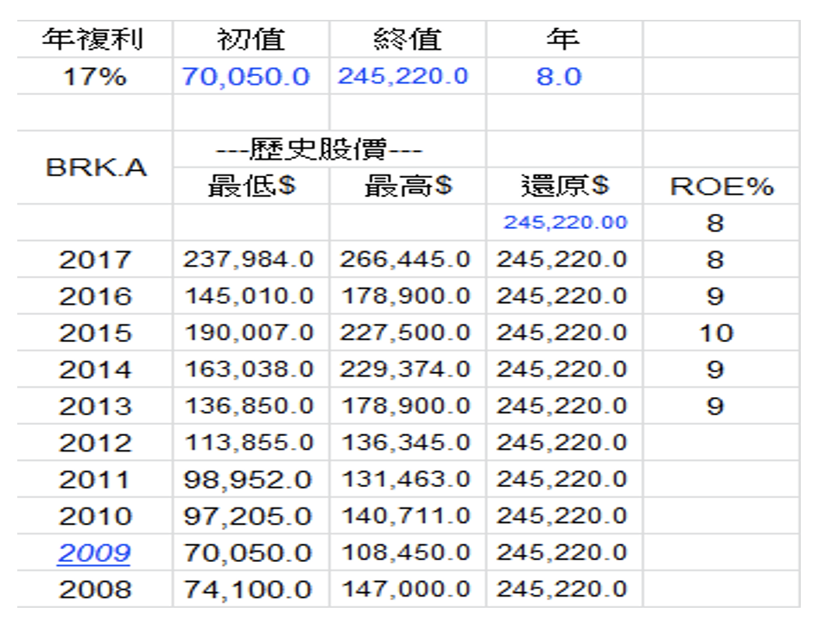Click the 2013 low price 136,850.0
The image size is (831, 644).
point(249,406)
